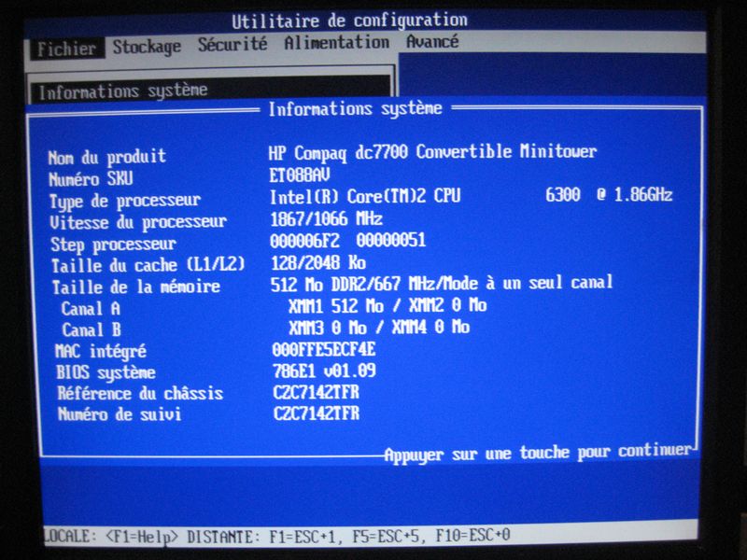Select the MAC address '000FFE5ECF4E'
Viewport: 747px width, 560px height.
[x=324, y=349]
